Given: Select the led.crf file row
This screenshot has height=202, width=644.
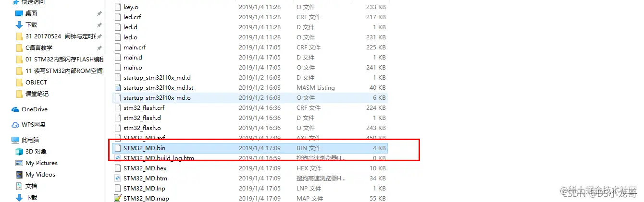Looking at the screenshot, I should coord(249,17).
